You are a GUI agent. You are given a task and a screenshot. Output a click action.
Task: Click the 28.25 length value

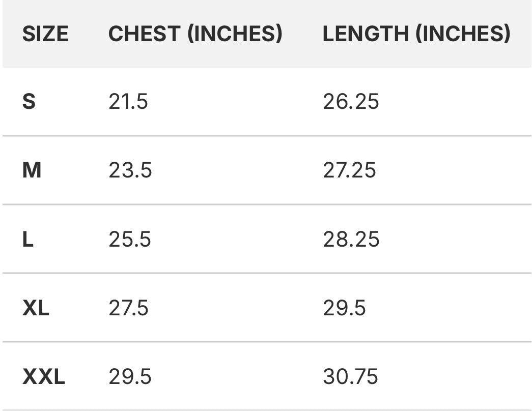click(x=351, y=239)
